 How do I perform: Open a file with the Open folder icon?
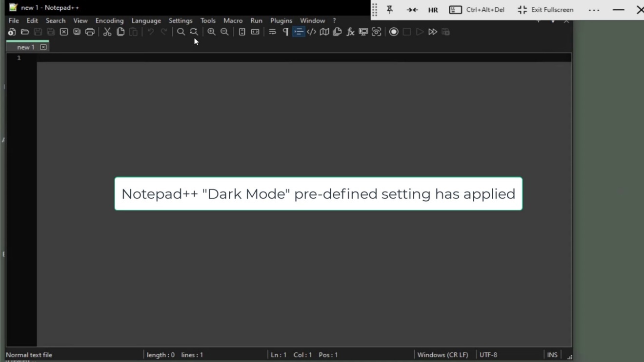(x=25, y=32)
